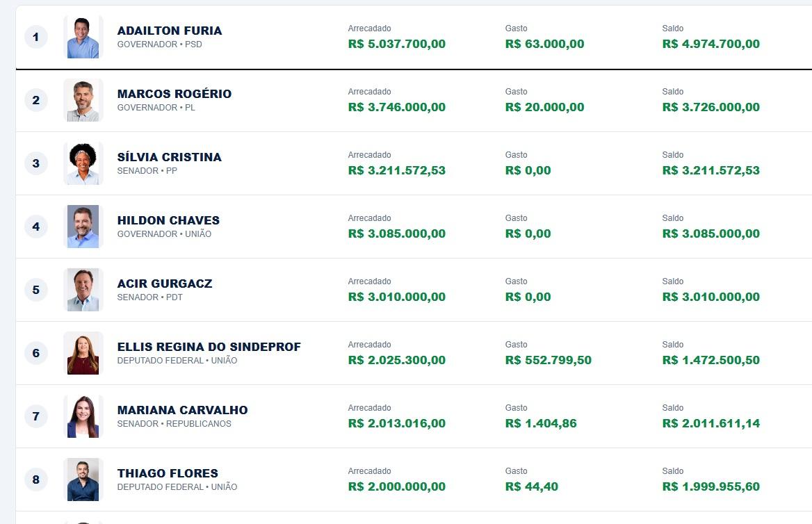This screenshot has height=524, width=812.
Task: Open the ADAILTON FURIA name link
Action: tap(170, 31)
